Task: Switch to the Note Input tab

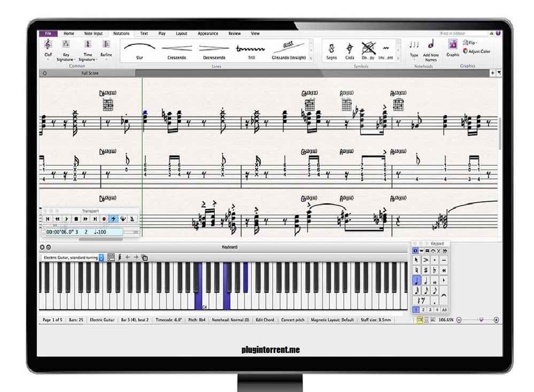Action: (x=94, y=33)
